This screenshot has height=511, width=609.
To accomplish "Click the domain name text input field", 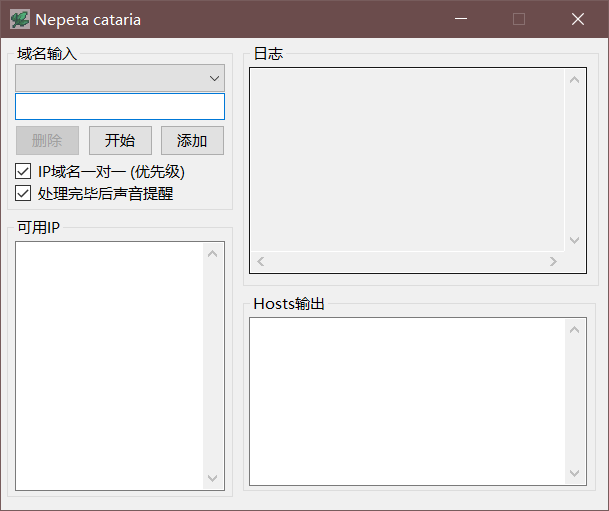I will click(120, 106).
